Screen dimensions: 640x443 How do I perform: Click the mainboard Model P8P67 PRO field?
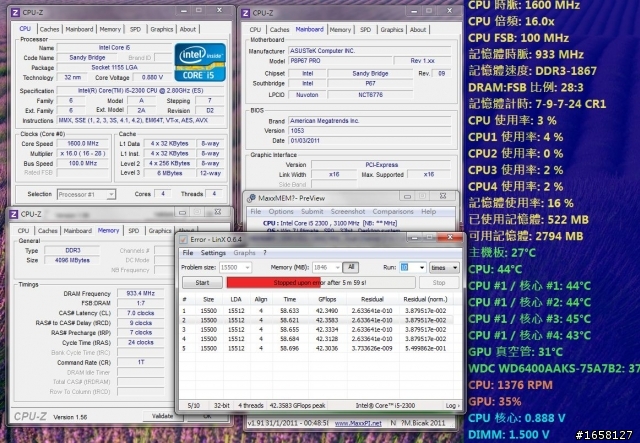point(340,61)
